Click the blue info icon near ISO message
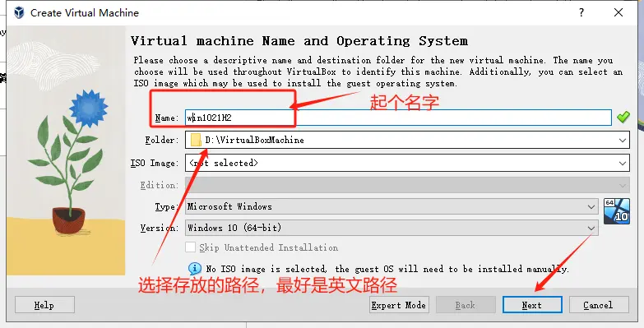The height and width of the screenshot is (328, 644). coord(195,269)
